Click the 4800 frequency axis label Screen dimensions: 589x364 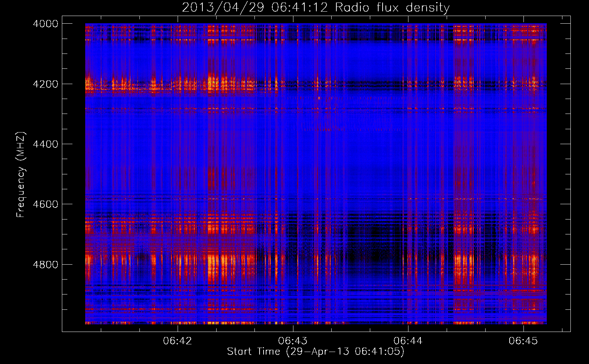tap(46, 265)
